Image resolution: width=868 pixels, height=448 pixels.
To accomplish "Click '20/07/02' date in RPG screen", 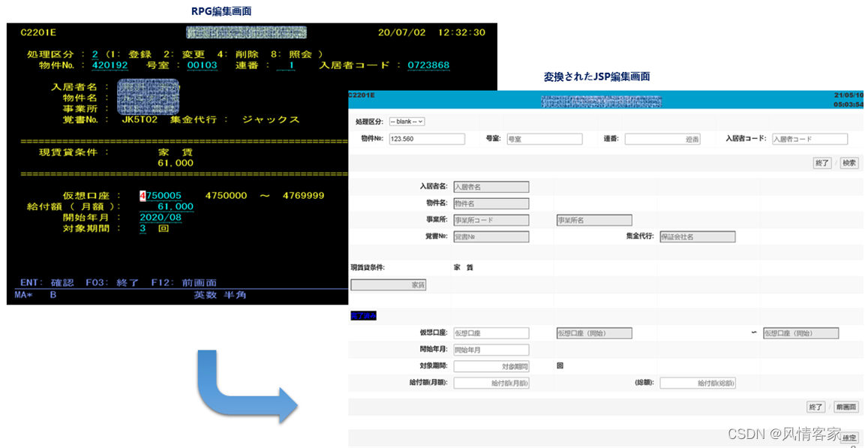I will 402,33.
